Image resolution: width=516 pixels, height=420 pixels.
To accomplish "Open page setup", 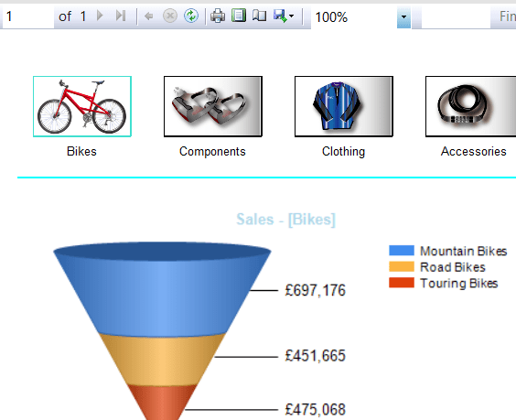I will coord(259,16).
